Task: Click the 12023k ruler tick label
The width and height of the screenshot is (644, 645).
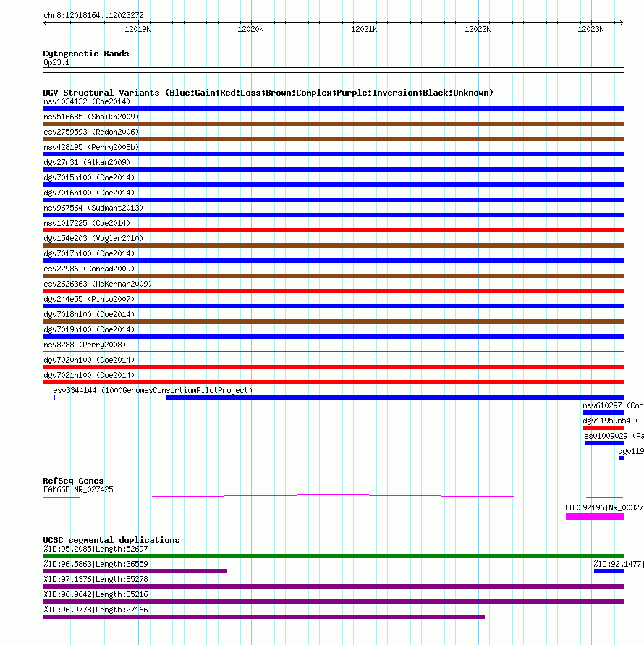Action: [x=590, y=29]
